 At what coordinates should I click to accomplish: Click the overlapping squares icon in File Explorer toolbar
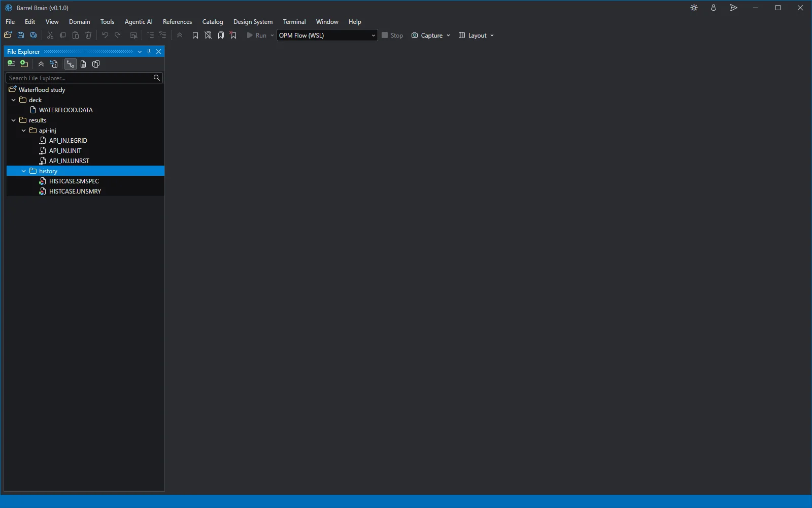pos(96,64)
